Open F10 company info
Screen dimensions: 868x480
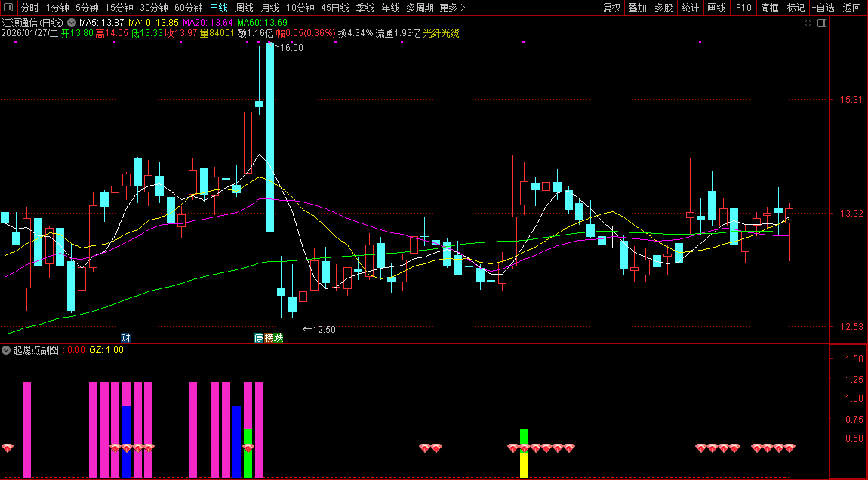[743, 8]
